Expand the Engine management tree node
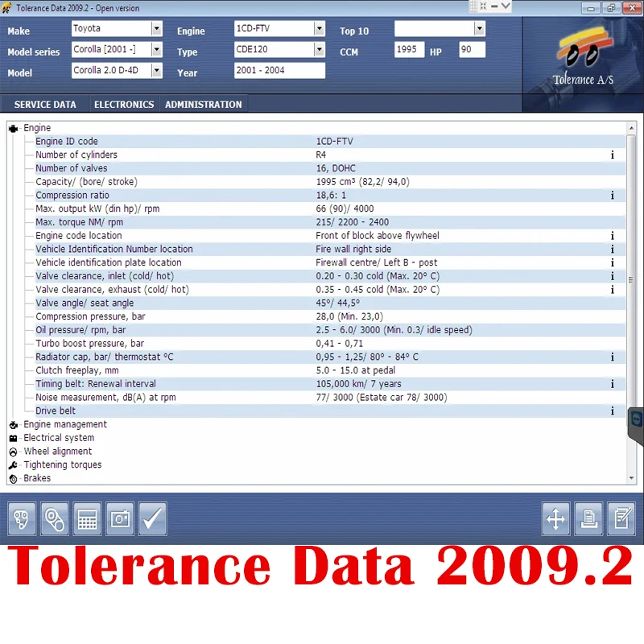Image resolution: width=644 pixels, height=644 pixels. [65, 424]
